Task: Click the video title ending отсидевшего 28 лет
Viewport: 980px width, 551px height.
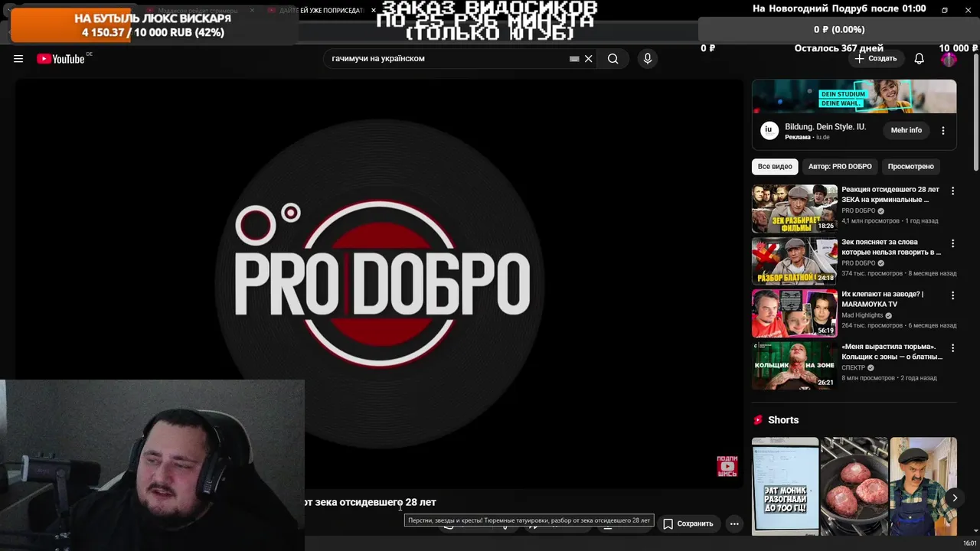Action: coord(371,502)
